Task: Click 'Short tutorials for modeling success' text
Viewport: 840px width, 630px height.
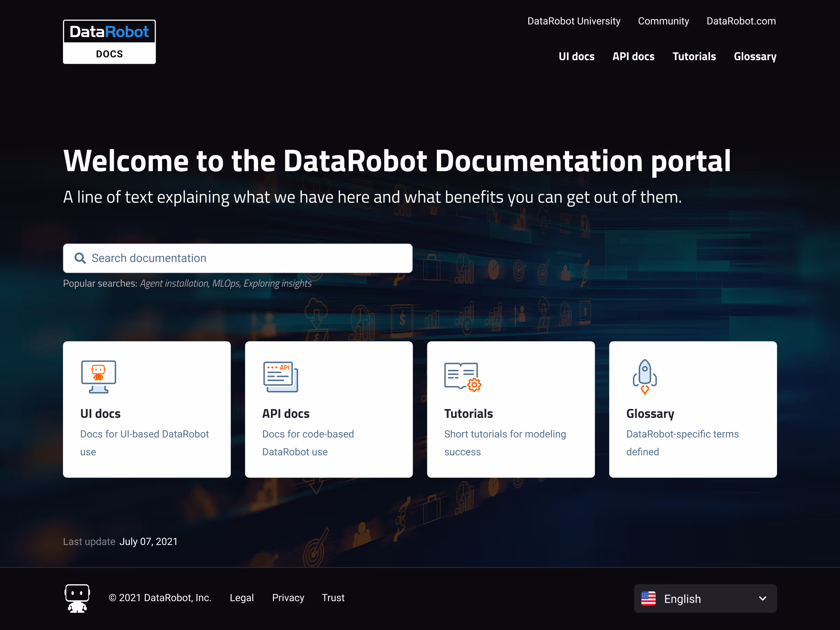Action: [505, 443]
